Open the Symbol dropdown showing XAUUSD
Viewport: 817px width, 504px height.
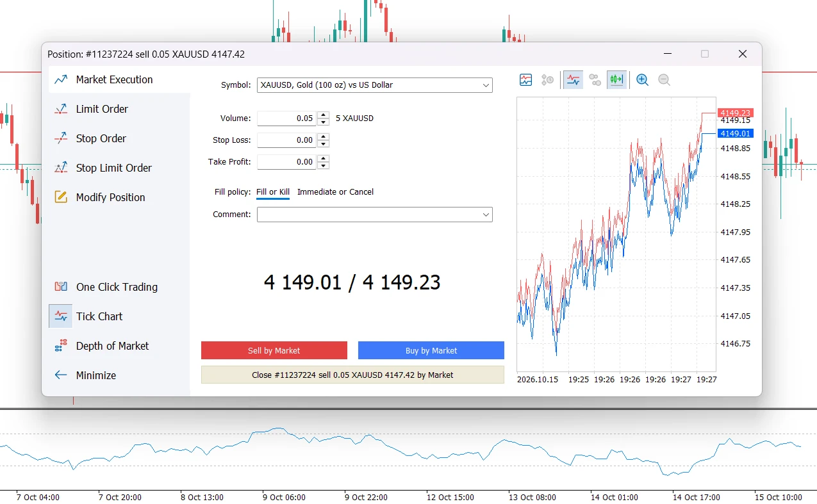375,85
